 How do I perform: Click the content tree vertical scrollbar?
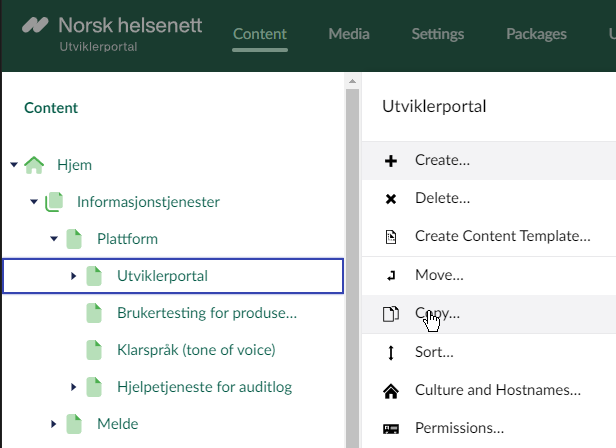click(352, 268)
